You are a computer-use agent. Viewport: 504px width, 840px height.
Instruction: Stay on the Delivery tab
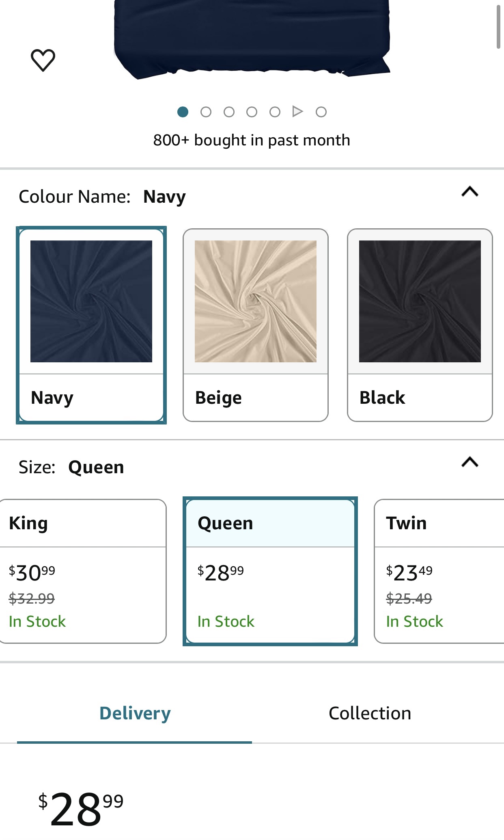(x=134, y=712)
